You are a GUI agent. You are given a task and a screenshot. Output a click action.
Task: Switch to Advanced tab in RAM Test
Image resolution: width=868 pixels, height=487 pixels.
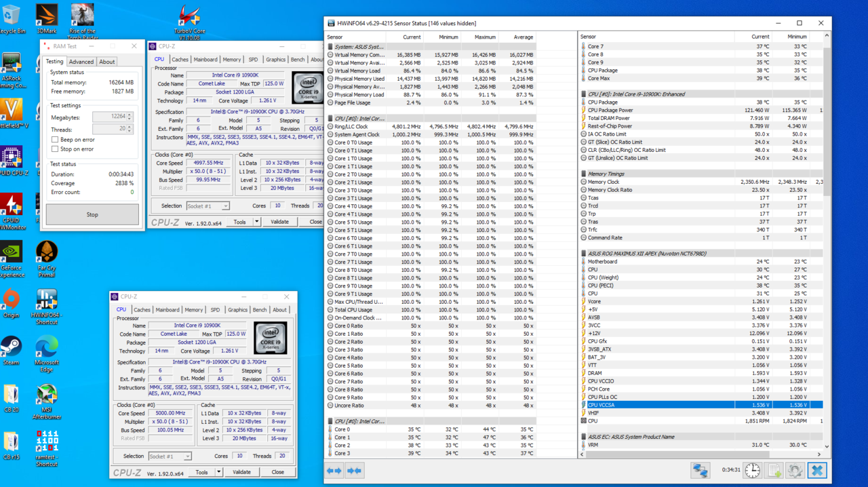click(81, 62)
